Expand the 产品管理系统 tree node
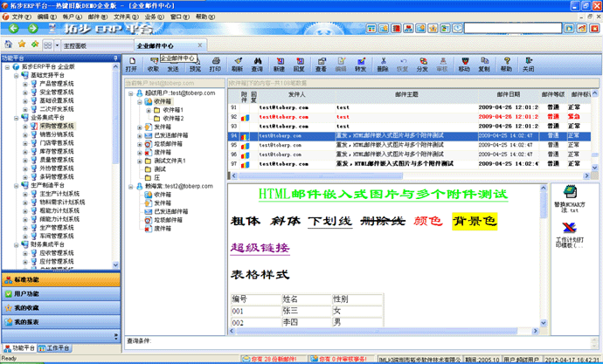 26,83
